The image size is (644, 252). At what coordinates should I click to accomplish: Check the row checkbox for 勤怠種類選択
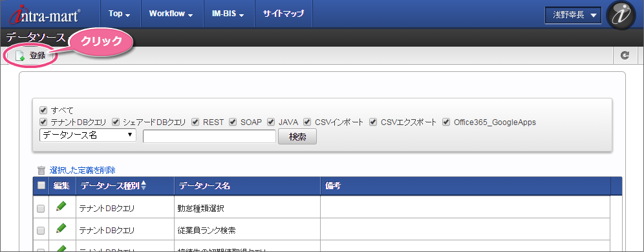[41, 209]
